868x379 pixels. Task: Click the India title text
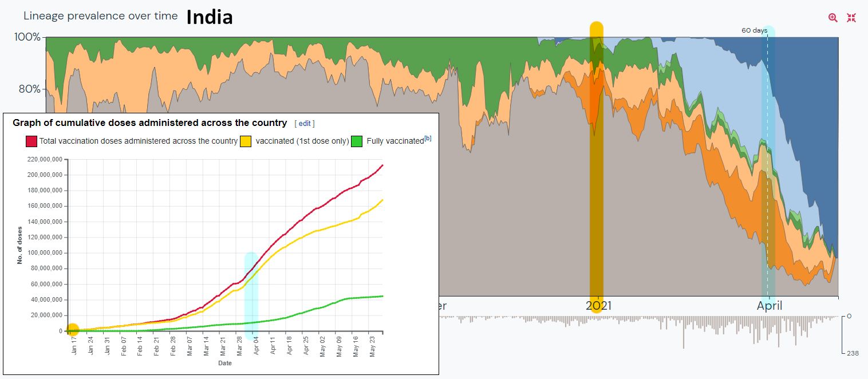click(x=210, y=17)
